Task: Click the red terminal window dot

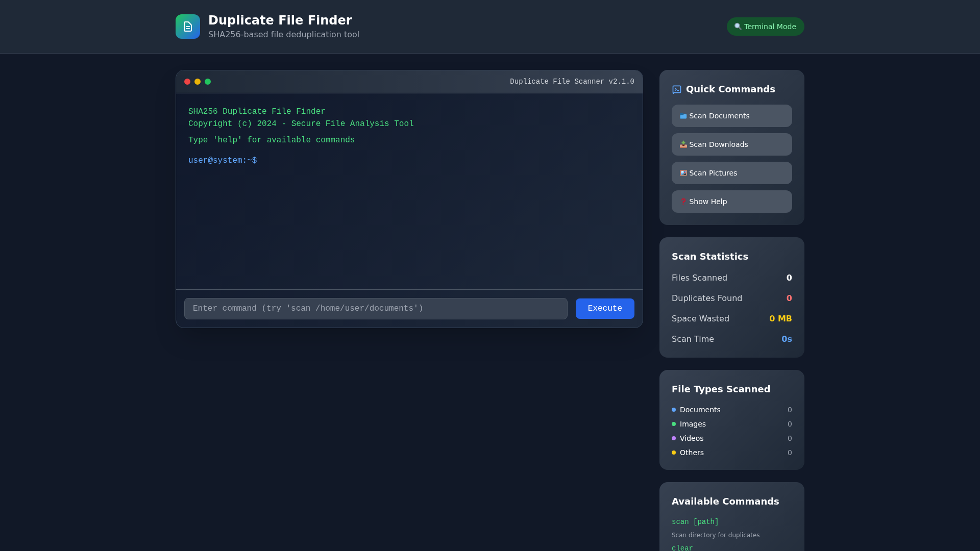Action: 187,82
